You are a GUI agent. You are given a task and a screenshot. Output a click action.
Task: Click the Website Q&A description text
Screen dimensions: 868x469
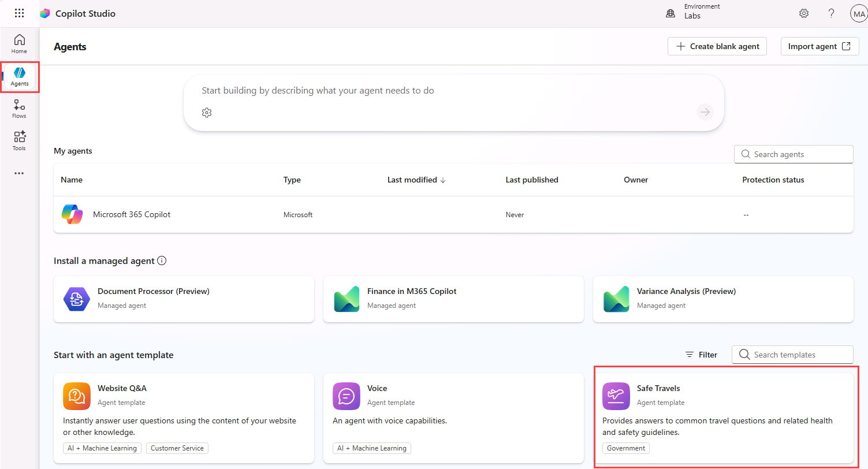tap(180, 426)
